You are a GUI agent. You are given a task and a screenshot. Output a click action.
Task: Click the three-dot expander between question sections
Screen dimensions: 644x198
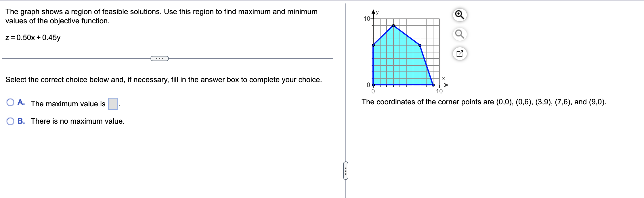[x=159, y=59]
